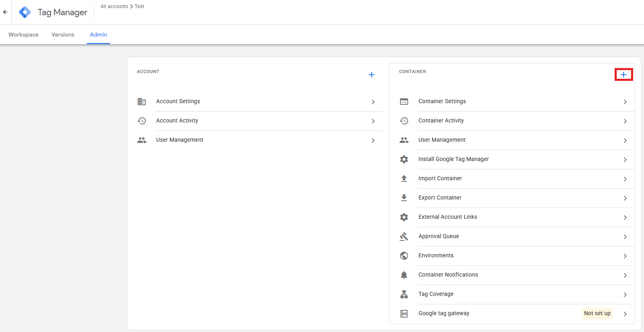
Task: Click the container User Management people icon
Action: pyautogui.click(x=404, y=140)
